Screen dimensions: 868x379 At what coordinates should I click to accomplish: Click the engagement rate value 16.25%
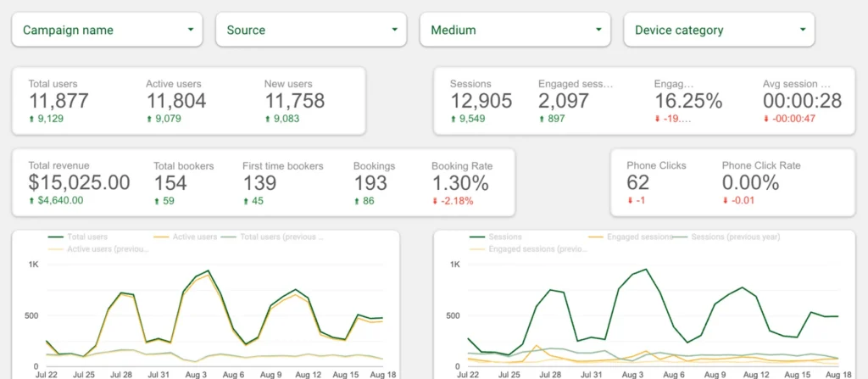688,101
